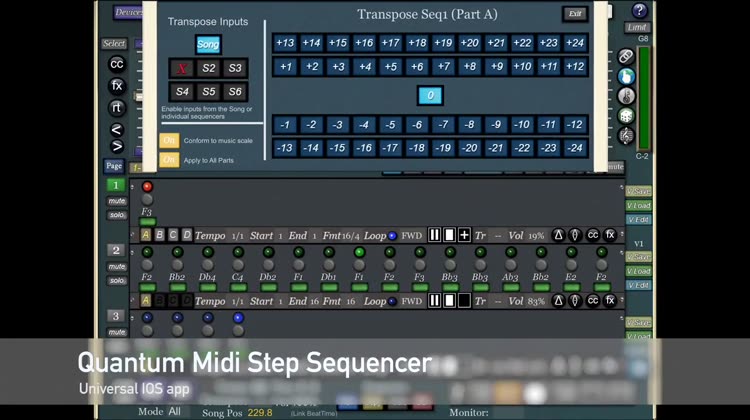Click the round rt icon on the left sidebar

pos(116,108)
